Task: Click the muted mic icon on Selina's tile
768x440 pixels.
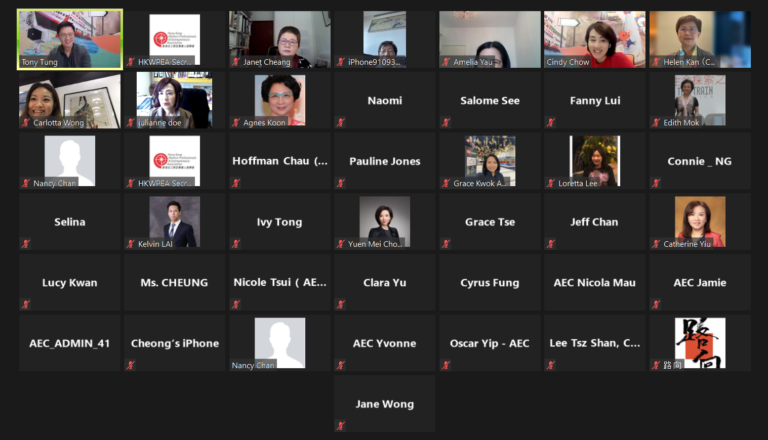Action: (26, 244)
